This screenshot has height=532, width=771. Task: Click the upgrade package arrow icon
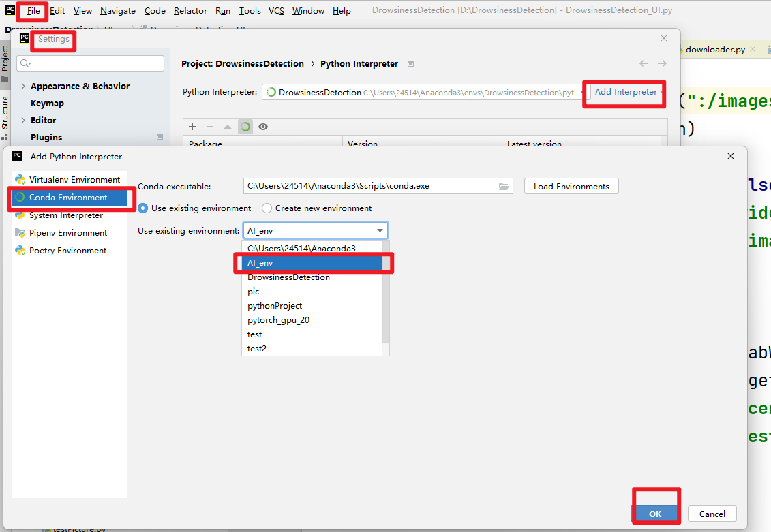tap(227, 127)
